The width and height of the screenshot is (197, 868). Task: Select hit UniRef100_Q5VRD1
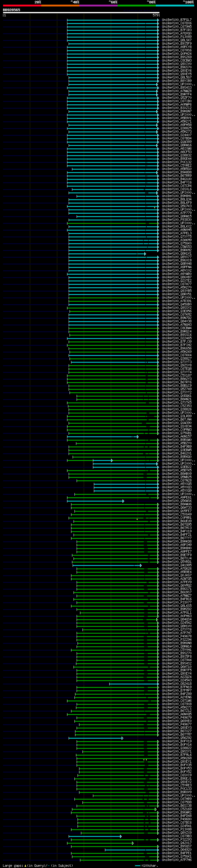(176, 562)
